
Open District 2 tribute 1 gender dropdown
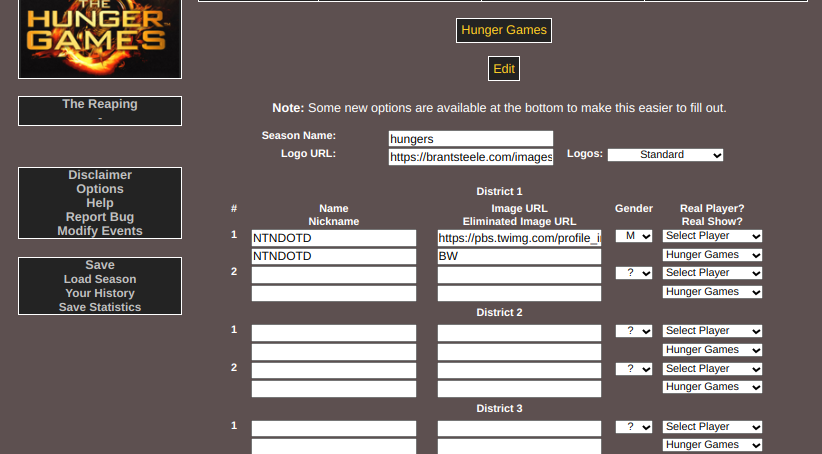(x=634, y=331)
